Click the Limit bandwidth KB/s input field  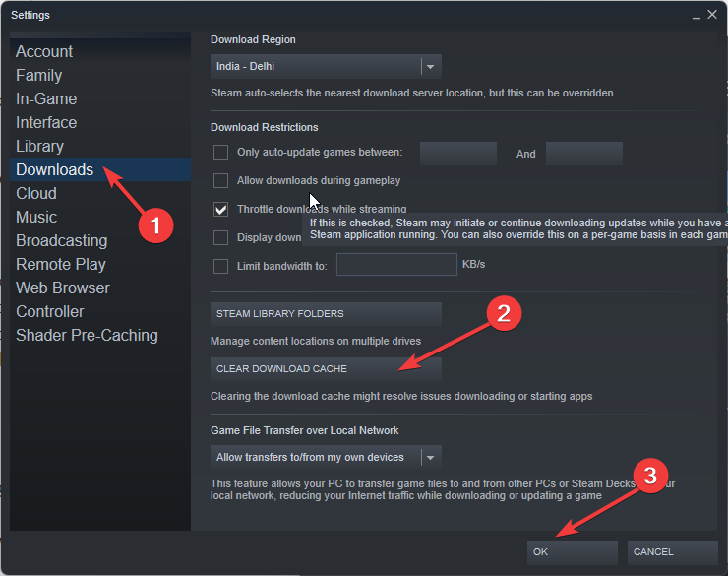pyautogui.click(x=396, y=264)
